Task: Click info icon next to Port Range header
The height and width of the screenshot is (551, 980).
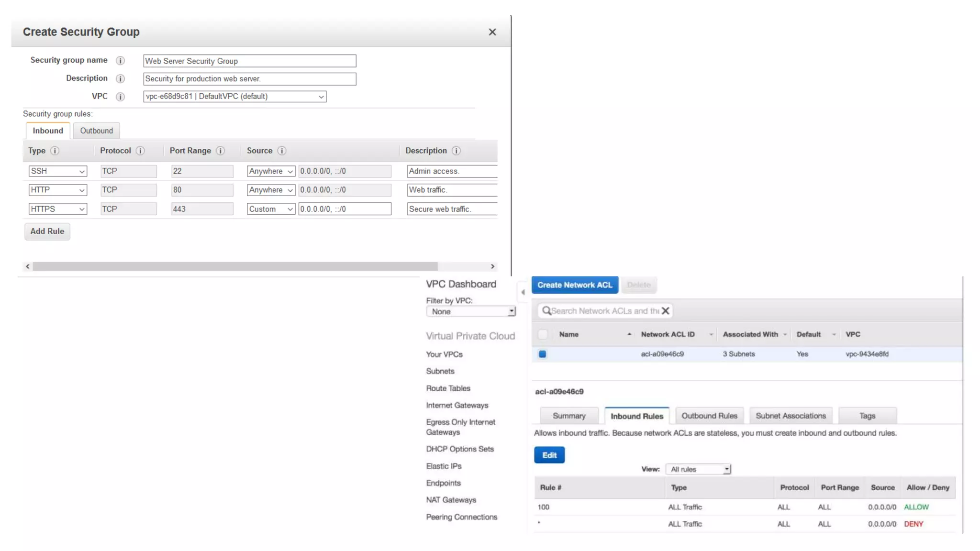Action: 220,151
